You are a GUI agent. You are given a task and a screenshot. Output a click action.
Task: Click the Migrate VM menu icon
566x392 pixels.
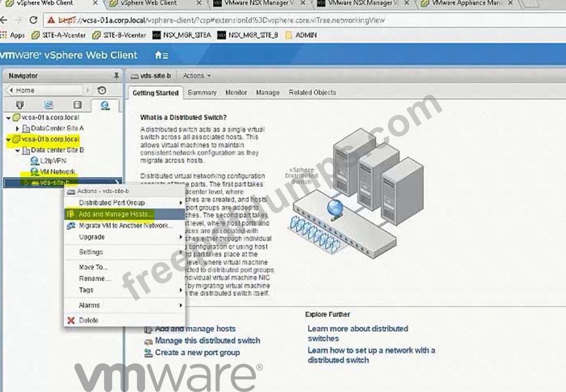tap(70, 226)
